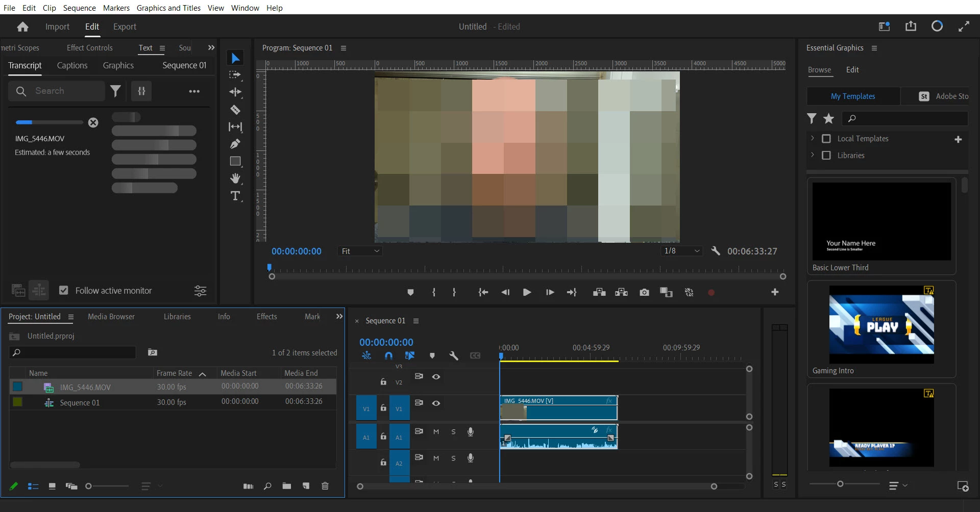
Task: Step back one frame
Action: pos(505,292)
